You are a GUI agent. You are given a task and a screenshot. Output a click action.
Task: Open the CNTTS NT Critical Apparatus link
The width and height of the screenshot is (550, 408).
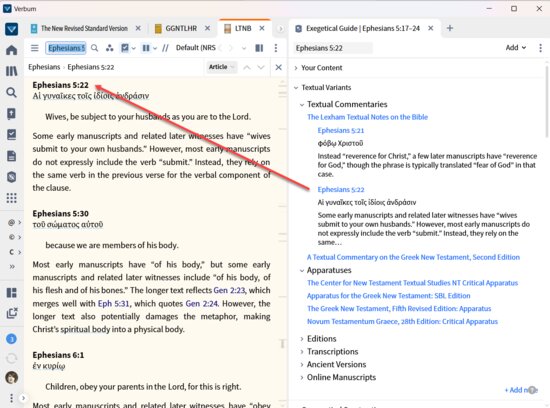point(412,283)
